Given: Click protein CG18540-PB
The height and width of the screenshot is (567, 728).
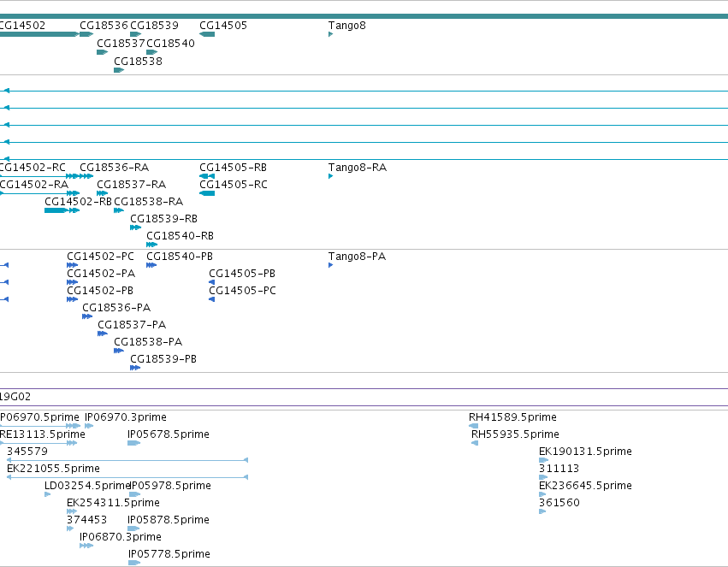Looking at the screenshot, I should pyautogui.click(x=180, y=257).
